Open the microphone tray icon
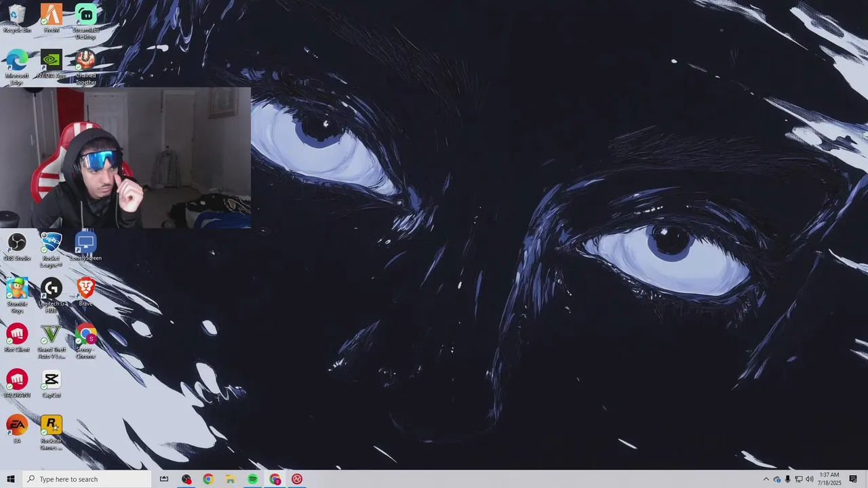 (788, 479)
